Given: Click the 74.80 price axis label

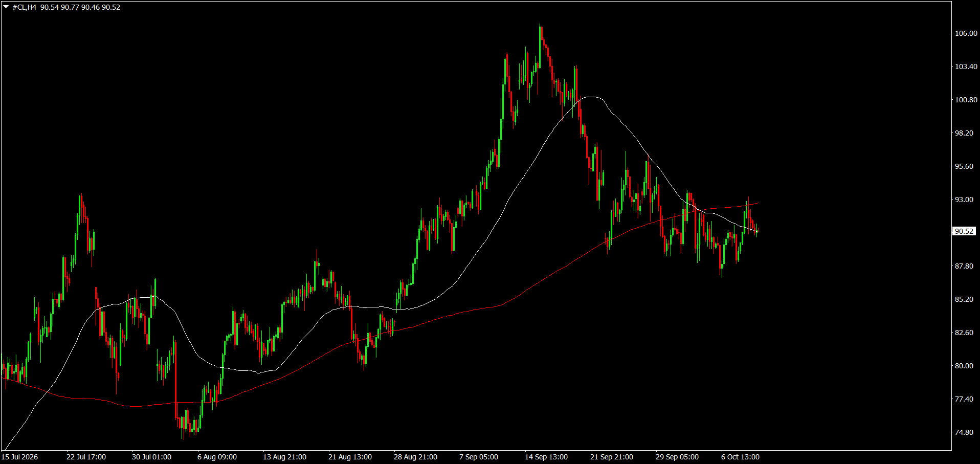Looking at the screenshot, I should pyautogui.click(x=964, y=432).
